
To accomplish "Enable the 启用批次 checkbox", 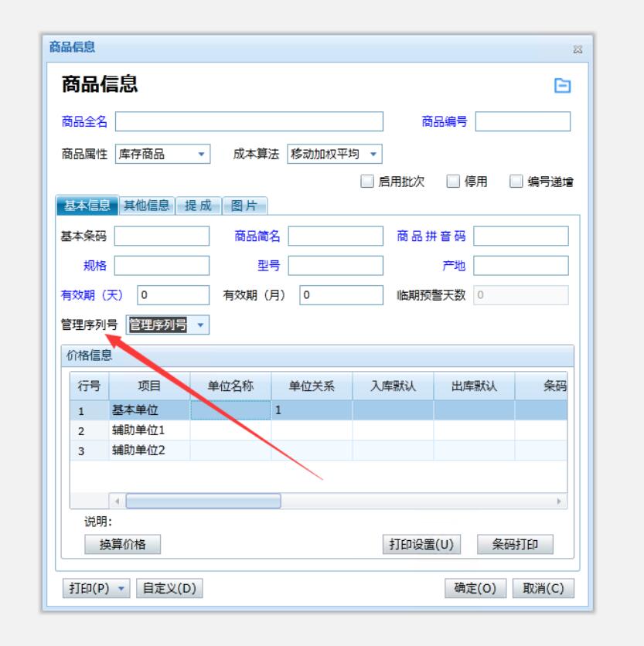I will tap(367, 181).
